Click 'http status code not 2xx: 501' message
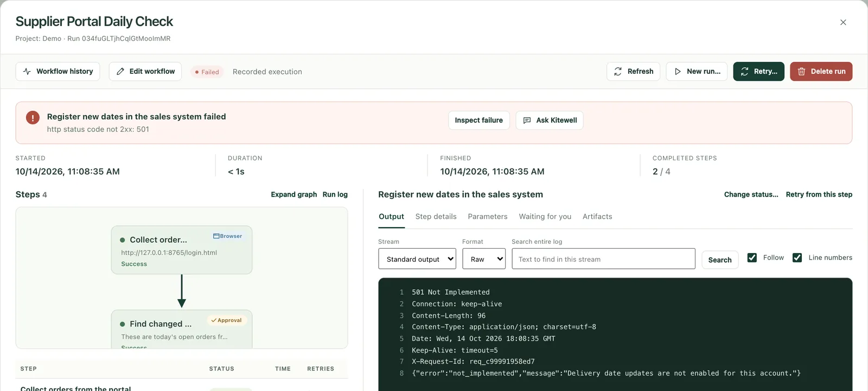 (x=98, y=129)
